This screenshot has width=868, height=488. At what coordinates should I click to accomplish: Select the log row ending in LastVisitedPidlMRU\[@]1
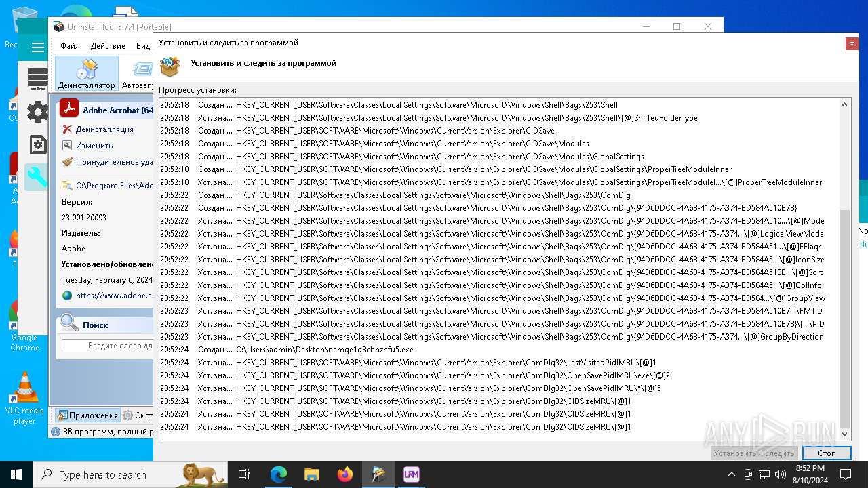coord(498,363)
